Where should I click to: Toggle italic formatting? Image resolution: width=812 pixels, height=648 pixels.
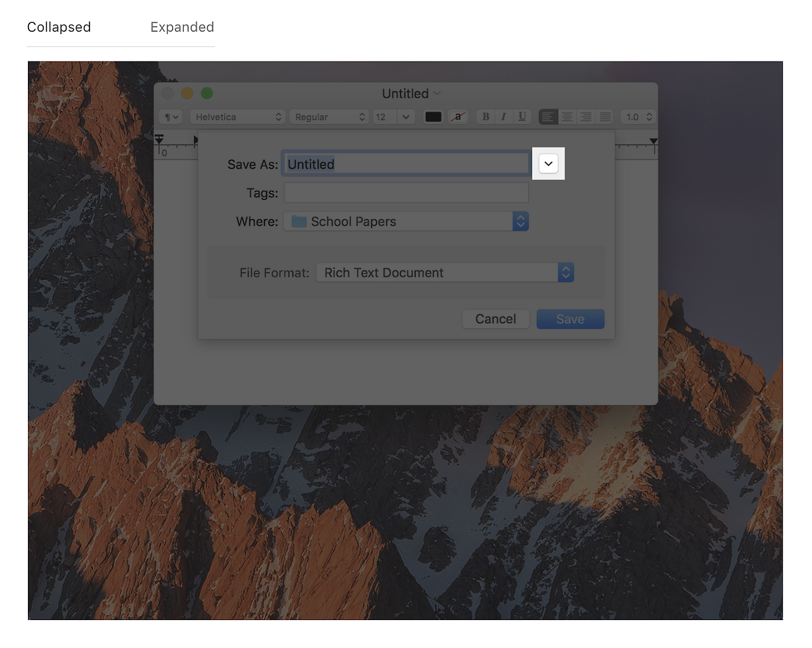504,117
